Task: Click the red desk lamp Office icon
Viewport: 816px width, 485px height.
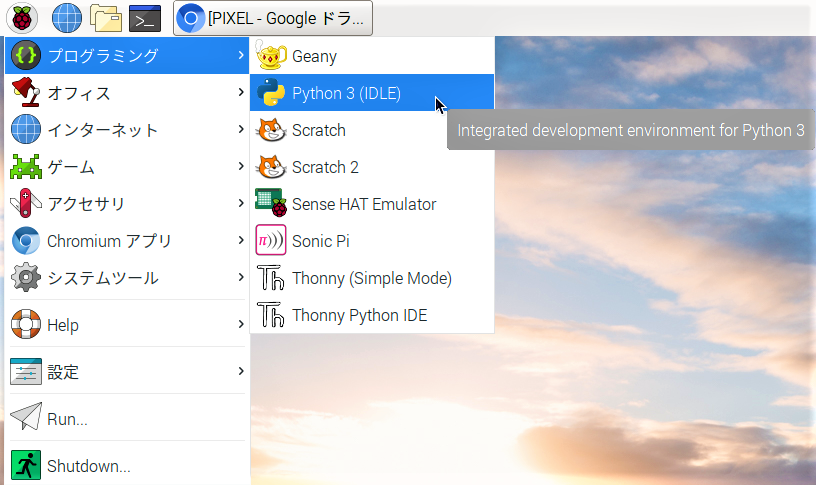Action: [26, 92]
